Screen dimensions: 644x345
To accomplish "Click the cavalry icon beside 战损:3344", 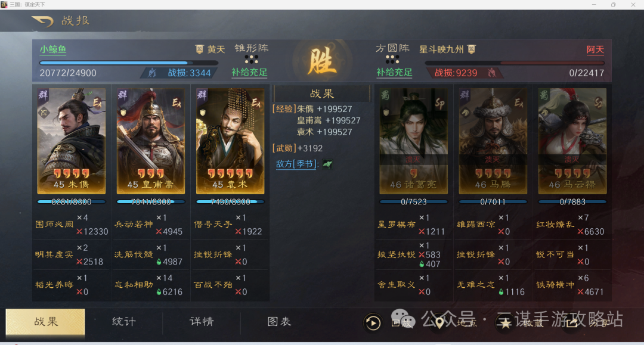I will [153, 73].
